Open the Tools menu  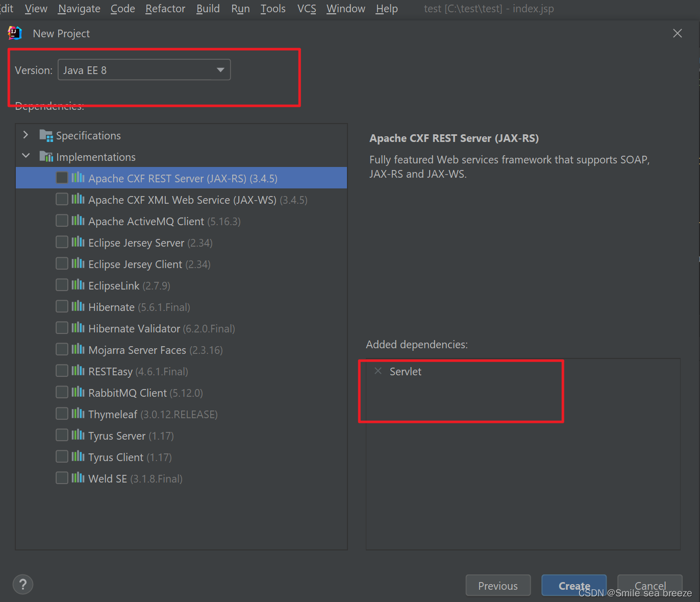[x=273, y=9]
